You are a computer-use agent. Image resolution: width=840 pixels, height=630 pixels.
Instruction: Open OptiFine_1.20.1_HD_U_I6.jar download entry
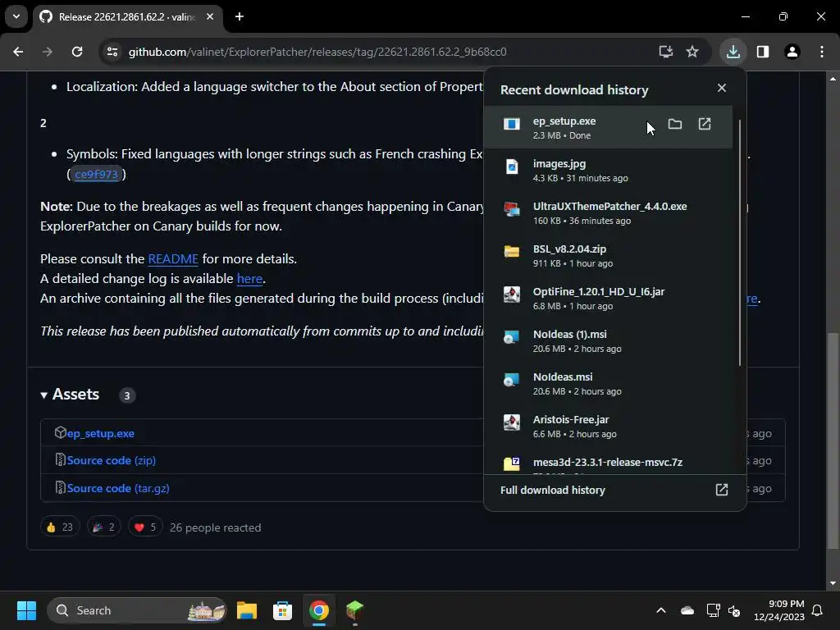pyautogui.click(x=608, y=299)
